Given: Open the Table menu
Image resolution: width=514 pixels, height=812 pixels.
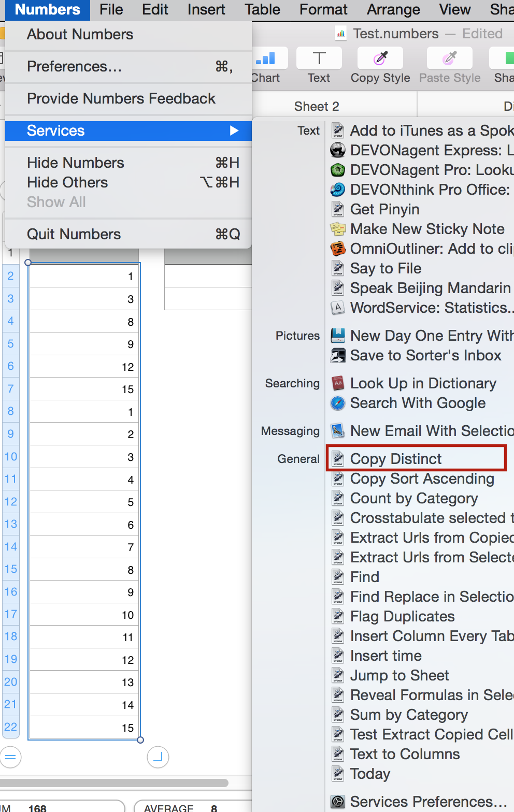Looking at the screenshot, I should point(263,10).
